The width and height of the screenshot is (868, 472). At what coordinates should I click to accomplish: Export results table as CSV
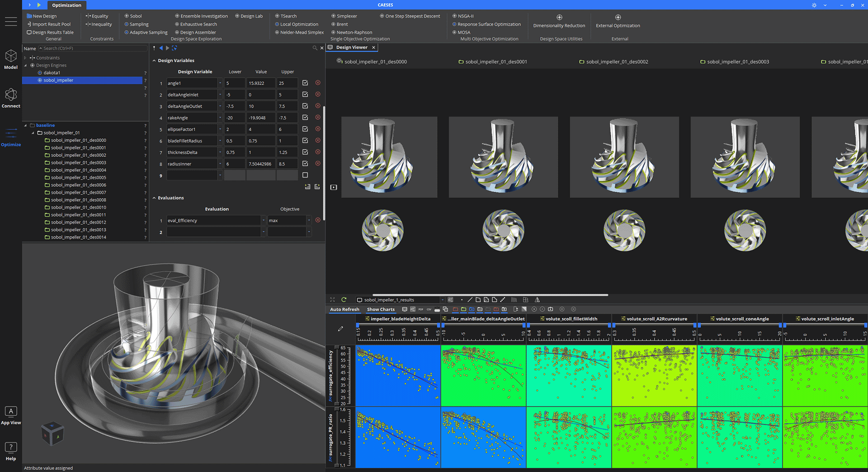[x=429, y=309]
